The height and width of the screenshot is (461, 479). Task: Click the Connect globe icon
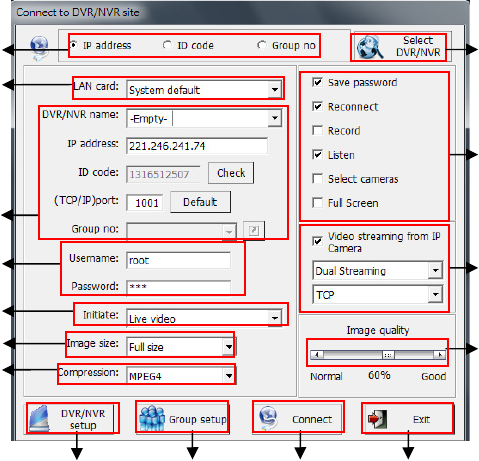268,418
